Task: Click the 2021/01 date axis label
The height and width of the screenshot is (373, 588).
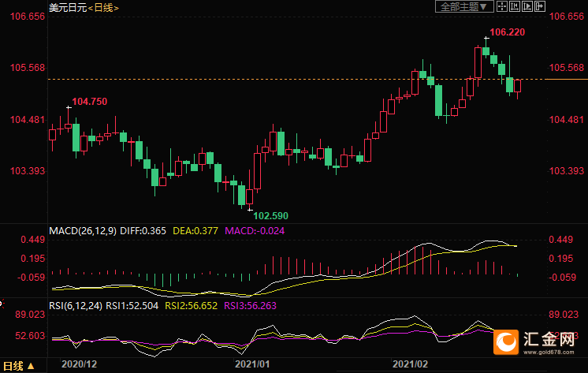Action: pos(252,364)
